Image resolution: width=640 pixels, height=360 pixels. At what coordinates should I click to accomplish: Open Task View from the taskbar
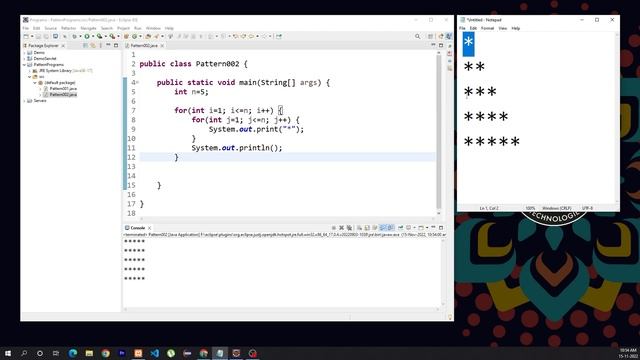[x=56, y=353]
